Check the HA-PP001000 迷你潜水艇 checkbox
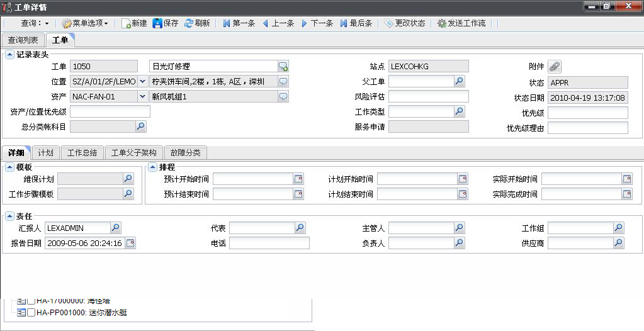 tap(31, 313)
